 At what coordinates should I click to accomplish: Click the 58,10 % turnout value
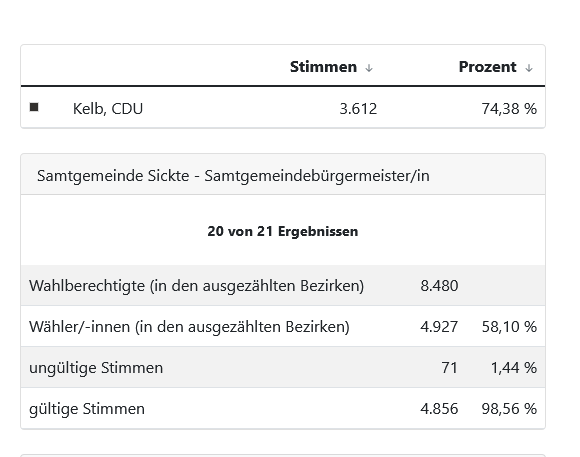point(509,327)
